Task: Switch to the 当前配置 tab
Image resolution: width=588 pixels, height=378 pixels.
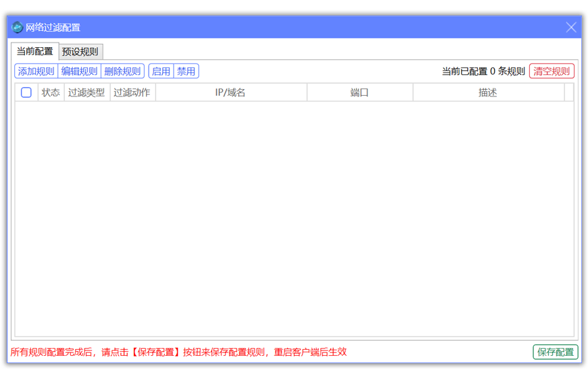Action: tap(34, 51)
